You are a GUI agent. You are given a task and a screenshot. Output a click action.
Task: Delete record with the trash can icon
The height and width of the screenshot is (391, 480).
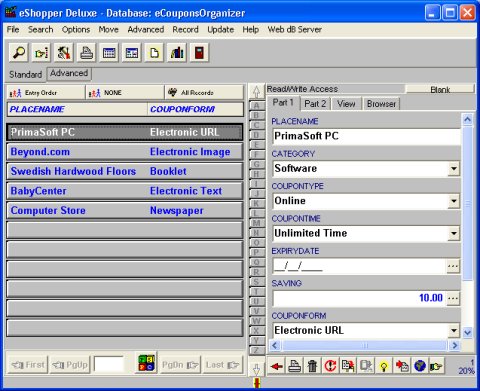tap(312, 366)
